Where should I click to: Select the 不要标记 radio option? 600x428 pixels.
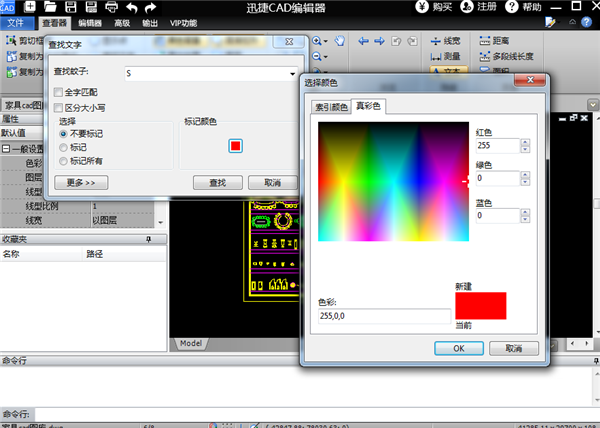64,134
